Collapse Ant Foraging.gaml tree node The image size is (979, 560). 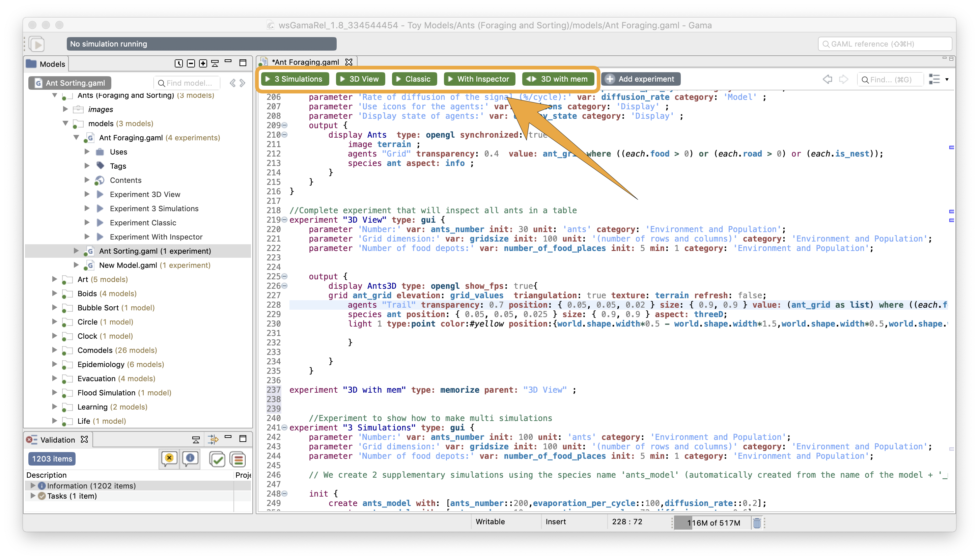(76, 137)
